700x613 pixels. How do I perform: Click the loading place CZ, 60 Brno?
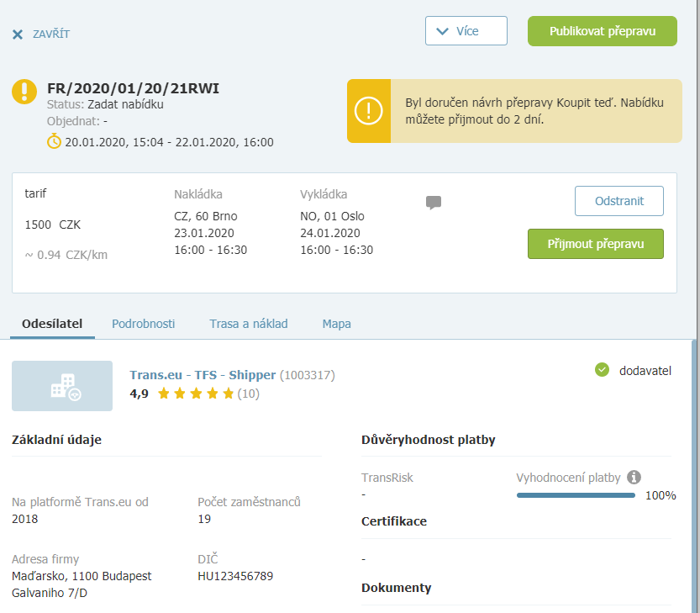click(206, 216)
